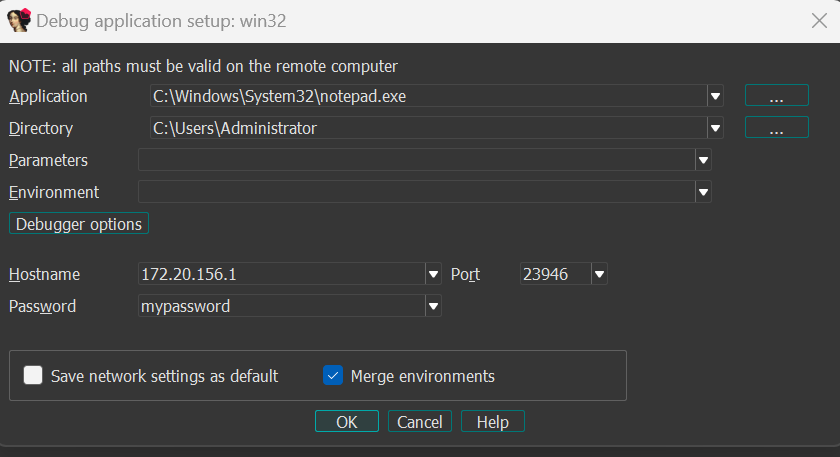Open the Help for this dialog

[492, 422]
